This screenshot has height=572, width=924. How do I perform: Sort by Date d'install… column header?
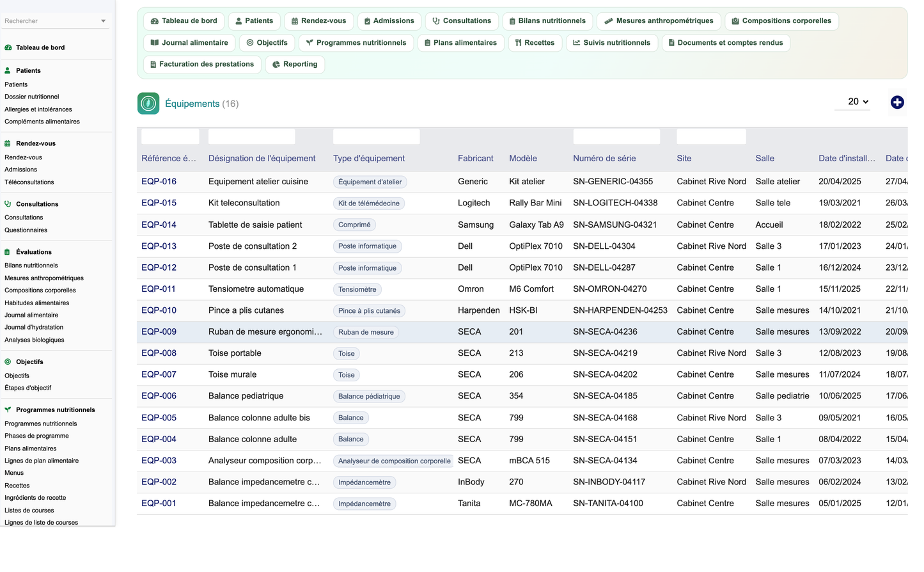(847, 159)
